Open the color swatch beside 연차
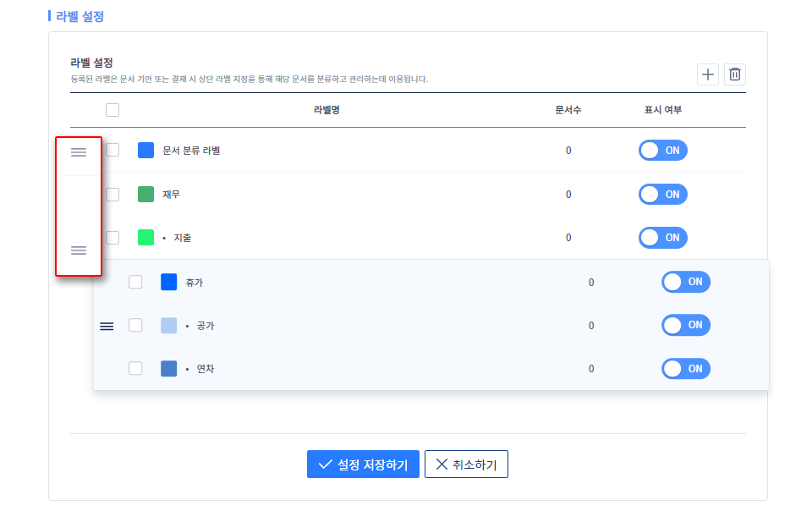This screenshot has width=812, height=506. click(169, 368)
